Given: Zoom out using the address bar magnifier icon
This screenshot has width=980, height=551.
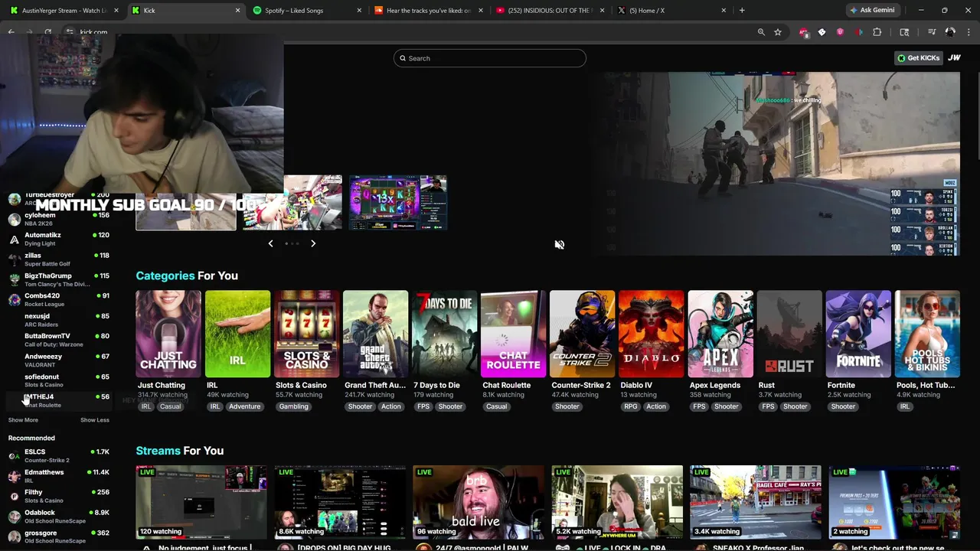Looking at the screenshot, I should (761, 32).
